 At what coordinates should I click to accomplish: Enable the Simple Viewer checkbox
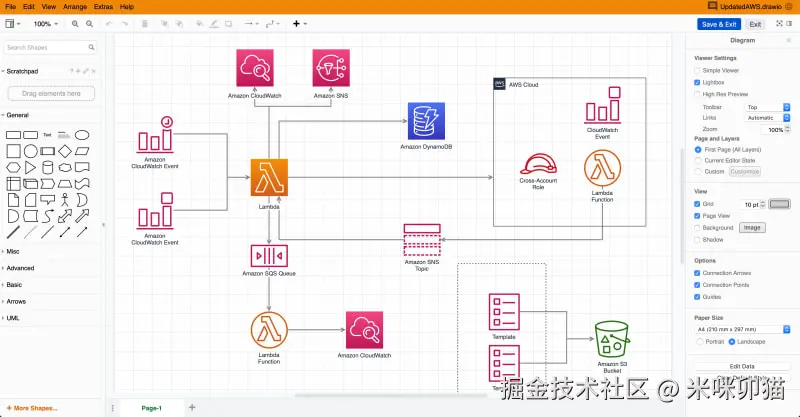click(x=697, y=70)
